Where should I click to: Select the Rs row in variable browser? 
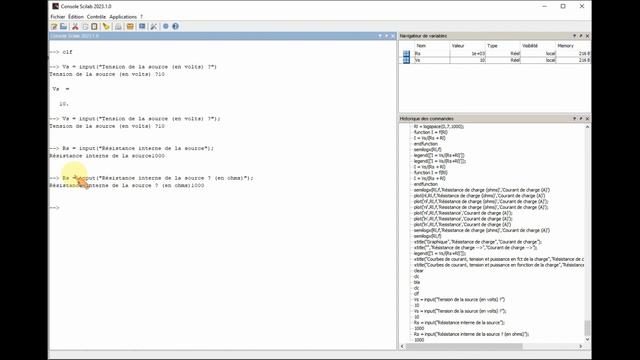[495, 53]
